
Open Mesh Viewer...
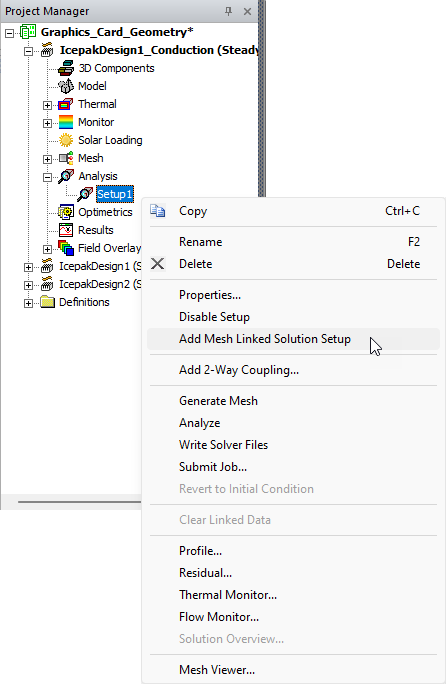[x=293, y=670]
